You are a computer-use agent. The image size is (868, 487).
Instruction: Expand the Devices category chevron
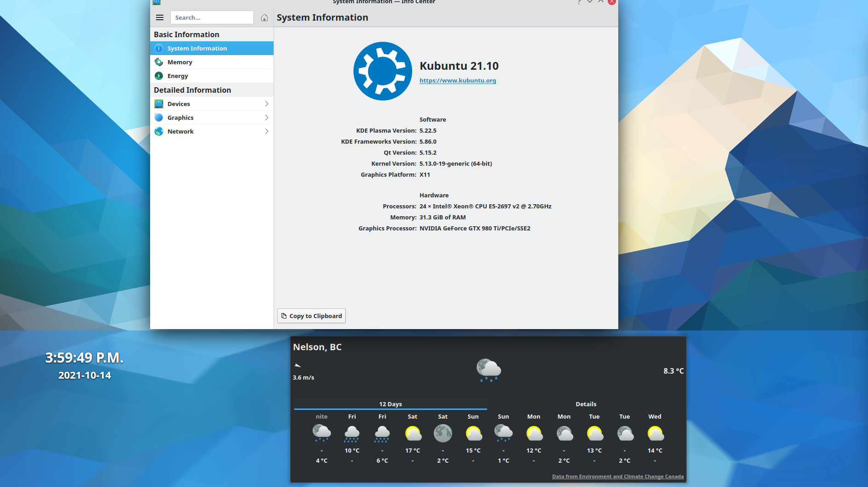pos(267,104)
